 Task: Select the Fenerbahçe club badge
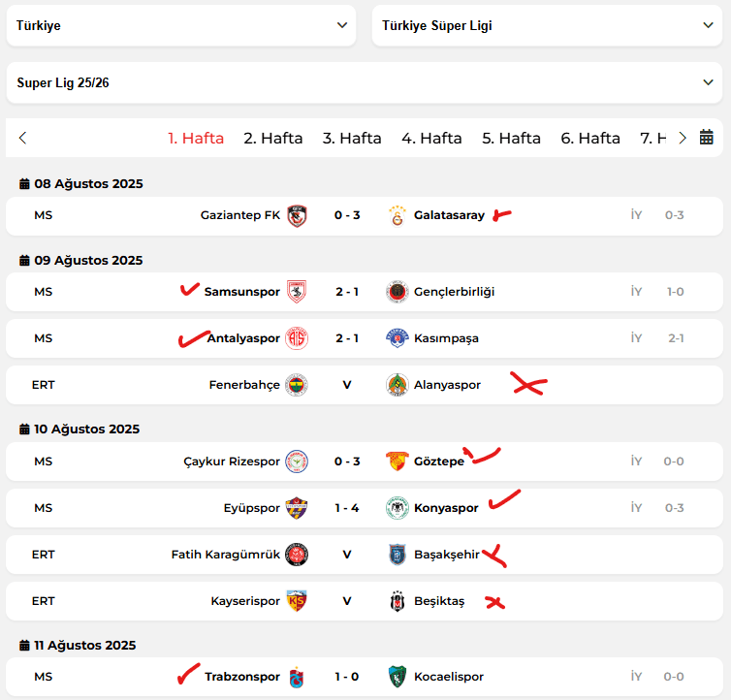(297, 385)
